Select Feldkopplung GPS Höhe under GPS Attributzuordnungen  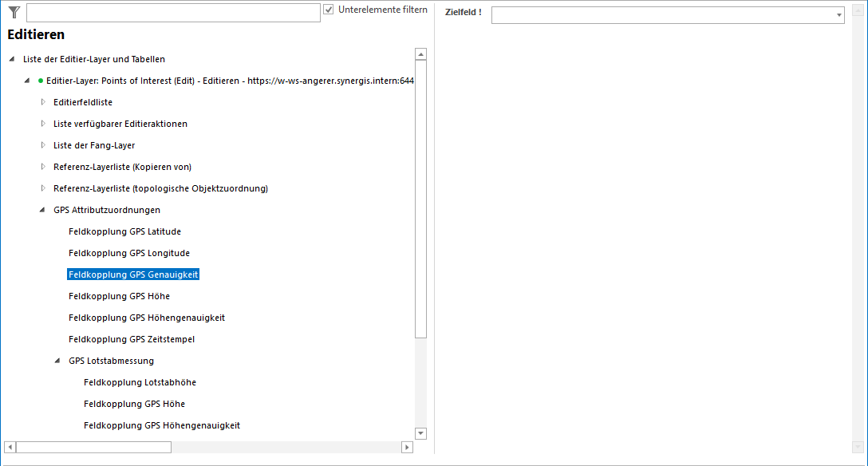pos(119,297)
